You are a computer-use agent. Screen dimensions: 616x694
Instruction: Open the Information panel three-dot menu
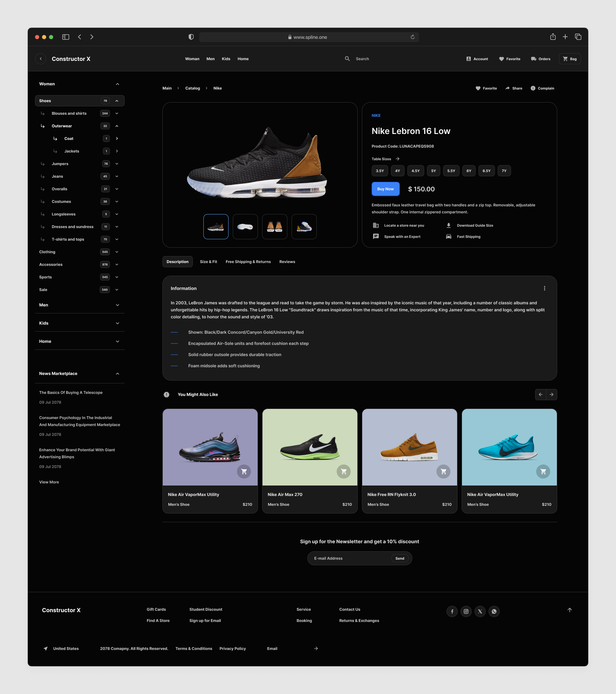(x=545, y=288)
